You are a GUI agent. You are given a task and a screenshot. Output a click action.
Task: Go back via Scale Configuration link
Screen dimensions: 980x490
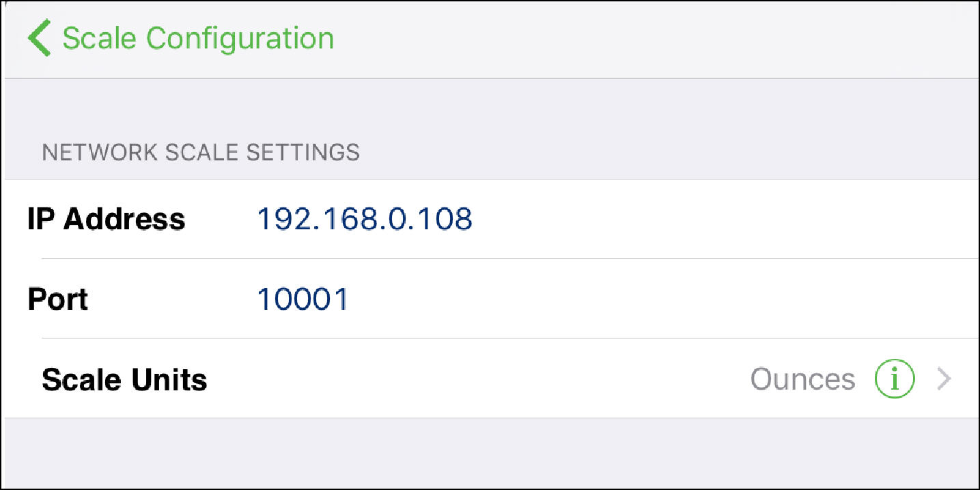pyautogui.click(x=181, y=38)
